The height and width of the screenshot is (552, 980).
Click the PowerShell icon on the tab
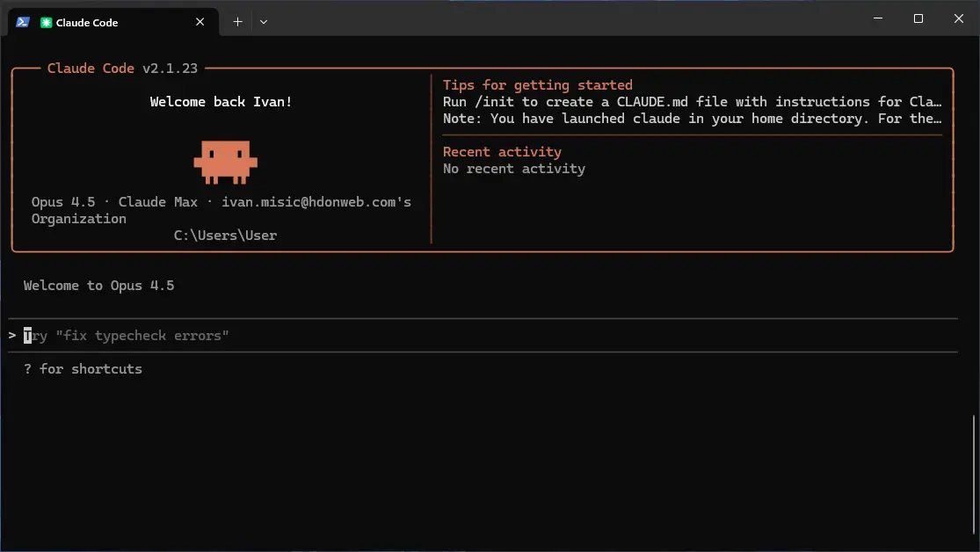point(22,22)
